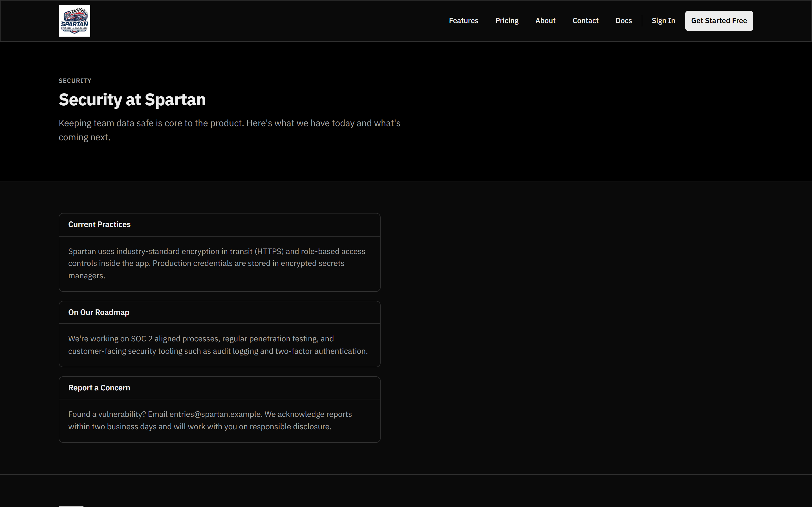Screen dimensions: 812x507
Task: Click the divider between Docs and Sign In
Action: (642, 21)
